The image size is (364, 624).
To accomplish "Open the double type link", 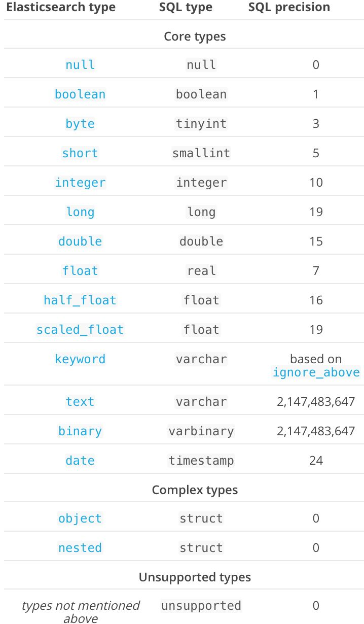I will 80,241.
